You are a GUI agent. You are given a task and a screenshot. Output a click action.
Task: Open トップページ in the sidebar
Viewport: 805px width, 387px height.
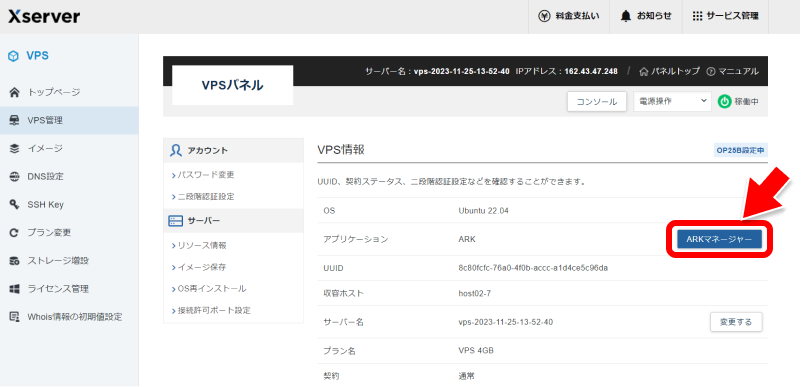(69, 92)
